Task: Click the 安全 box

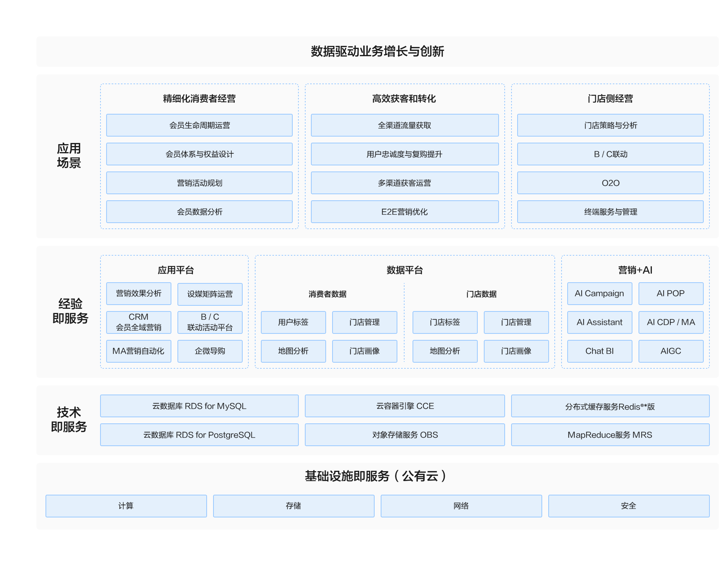Action: (629, 506)
